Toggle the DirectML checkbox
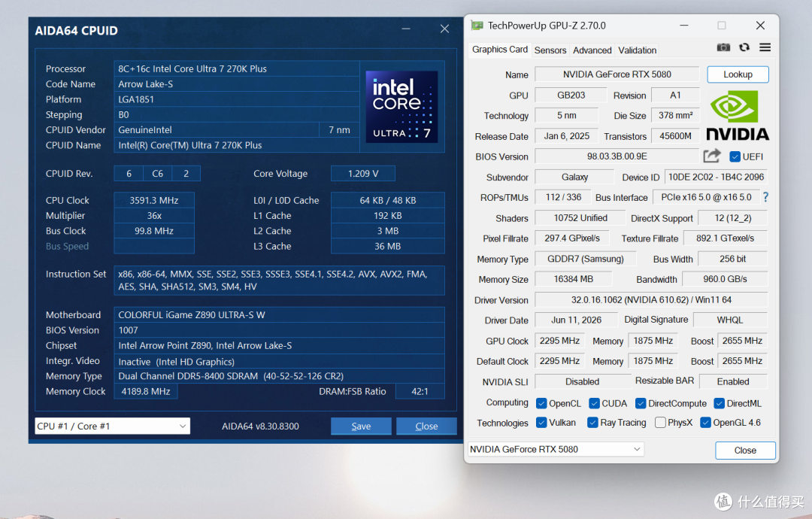812x519 pixels. coord(719,403)
